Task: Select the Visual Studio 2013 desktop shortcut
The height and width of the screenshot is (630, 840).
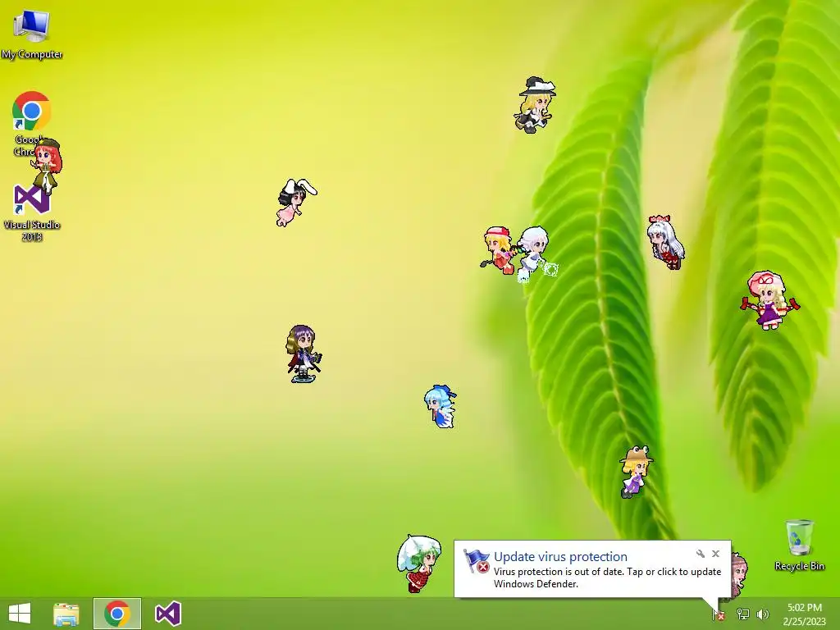Action: point(32,213)
